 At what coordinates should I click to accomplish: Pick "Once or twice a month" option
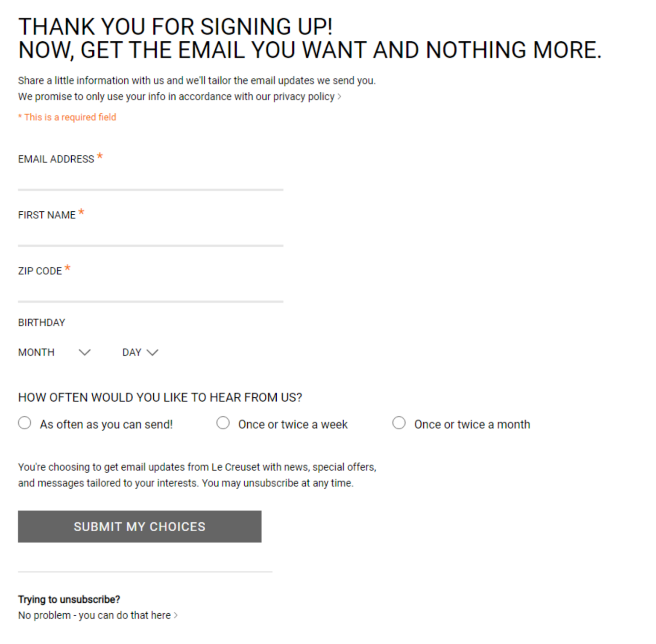pyautogui.click(x=399, y=423)
